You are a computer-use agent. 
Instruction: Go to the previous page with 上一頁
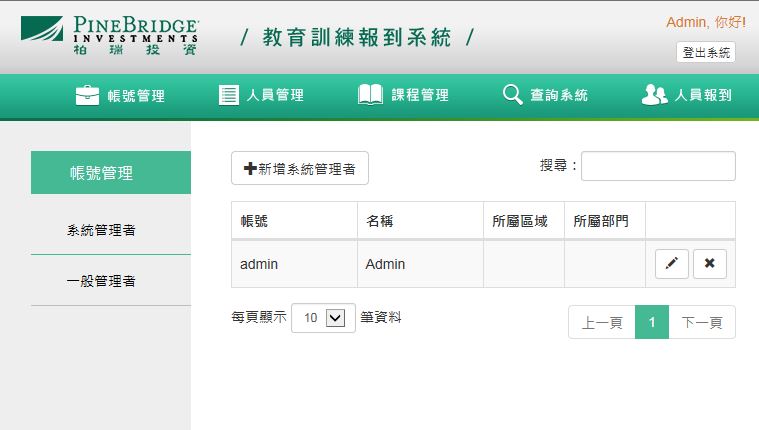coord(602,322)
